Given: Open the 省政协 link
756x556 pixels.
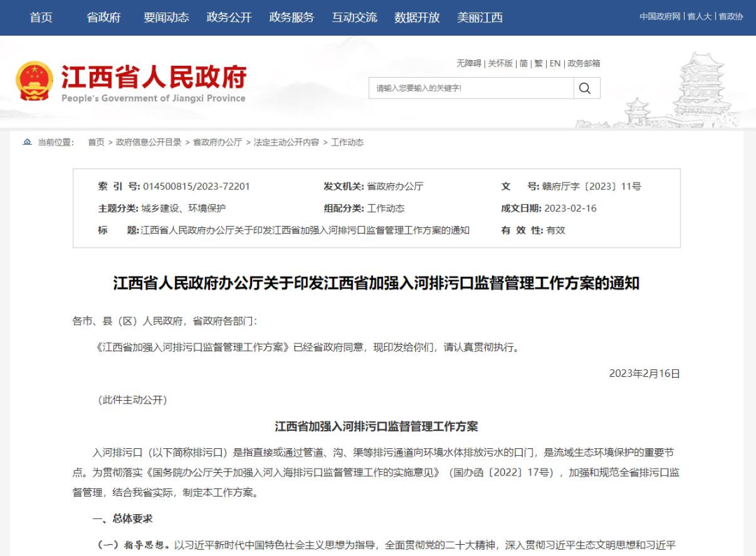Looking at the screenshot, I should coord(731,16).
